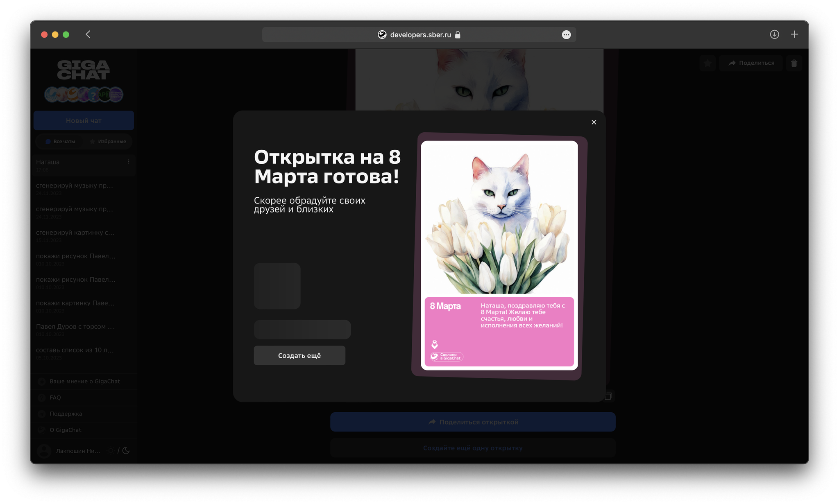
Task: Click the text "Скорее обрадуйте своих друзей и близких"
Action: pyautogui.click(x=309, y=205)
